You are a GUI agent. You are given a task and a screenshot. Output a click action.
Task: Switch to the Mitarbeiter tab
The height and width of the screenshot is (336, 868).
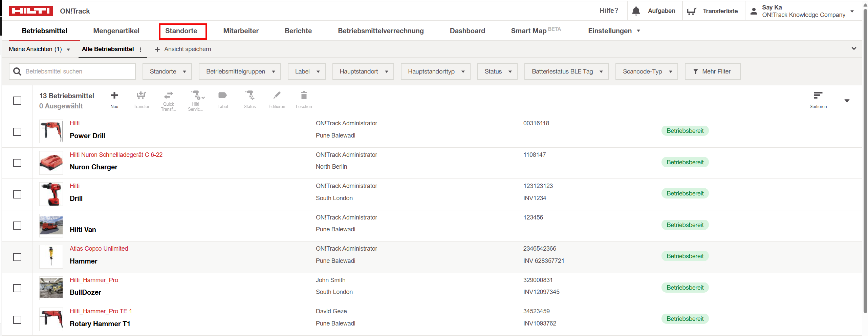coord(241,31)
